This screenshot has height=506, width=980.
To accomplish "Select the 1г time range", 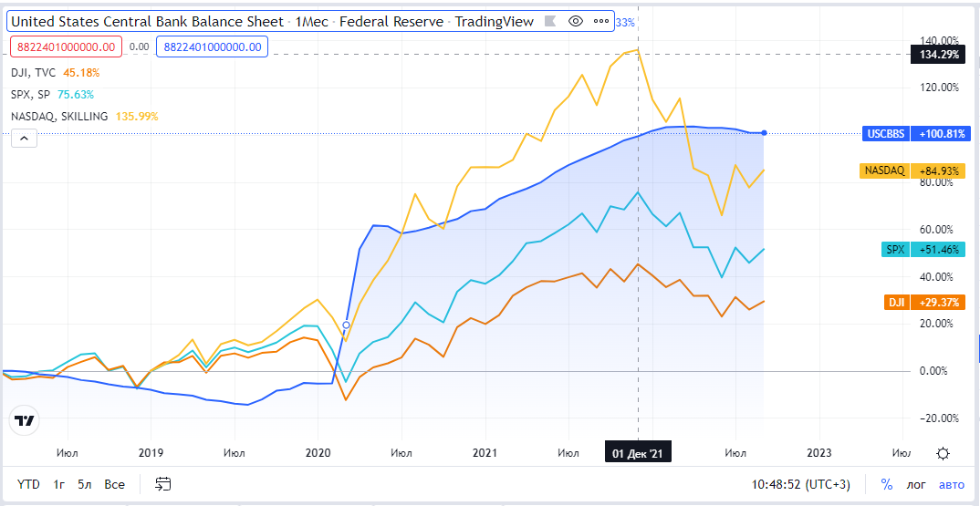I will pos(59,484).
